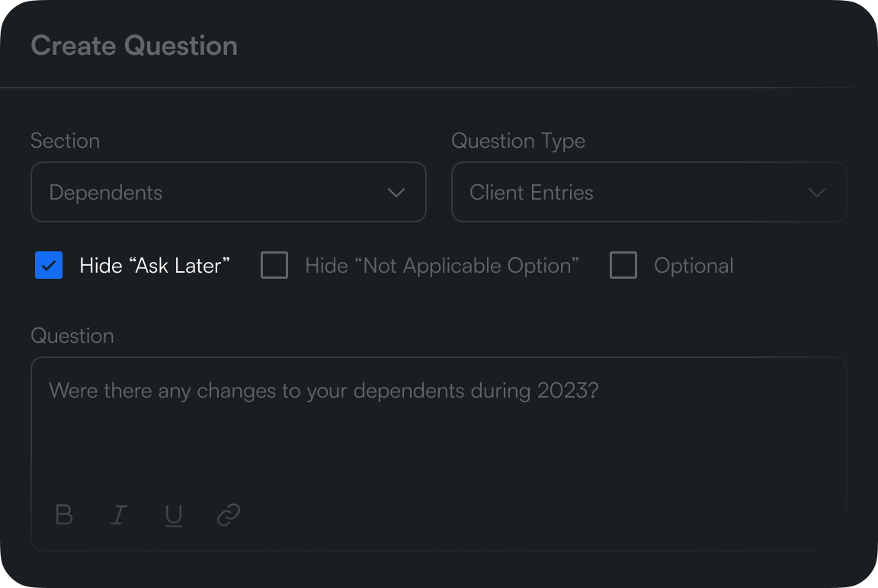Uncheck the Hide "Ask Later" checkbox
878x588 pixels.
point(48,265)
